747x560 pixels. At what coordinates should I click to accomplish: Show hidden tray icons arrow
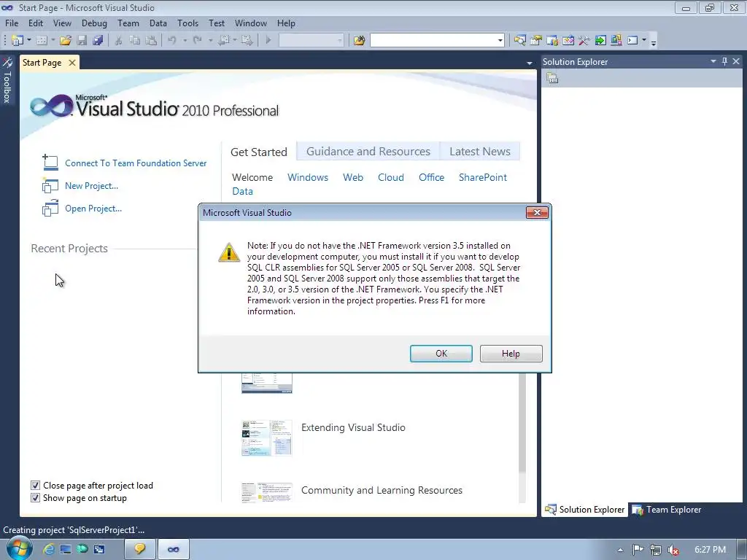pos(620,550)
